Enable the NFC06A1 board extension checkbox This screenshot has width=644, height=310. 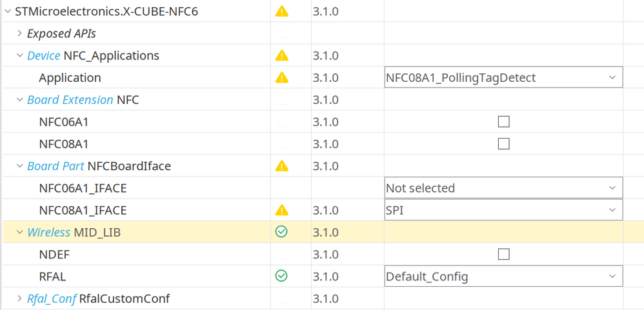(x=503, y=122)
